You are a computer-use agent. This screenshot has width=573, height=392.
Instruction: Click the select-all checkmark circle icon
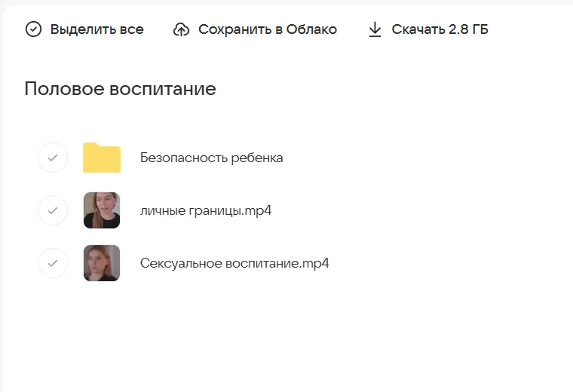click(x=33, y=29)
